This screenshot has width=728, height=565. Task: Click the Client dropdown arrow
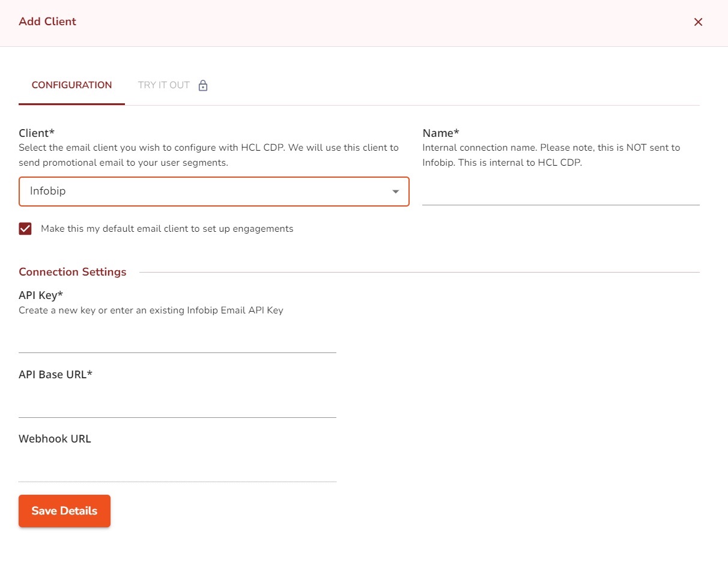point(395,192)
